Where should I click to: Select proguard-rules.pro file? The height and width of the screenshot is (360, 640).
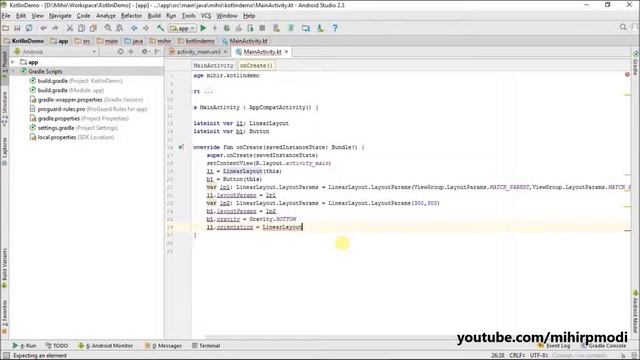tap(88, 109)
